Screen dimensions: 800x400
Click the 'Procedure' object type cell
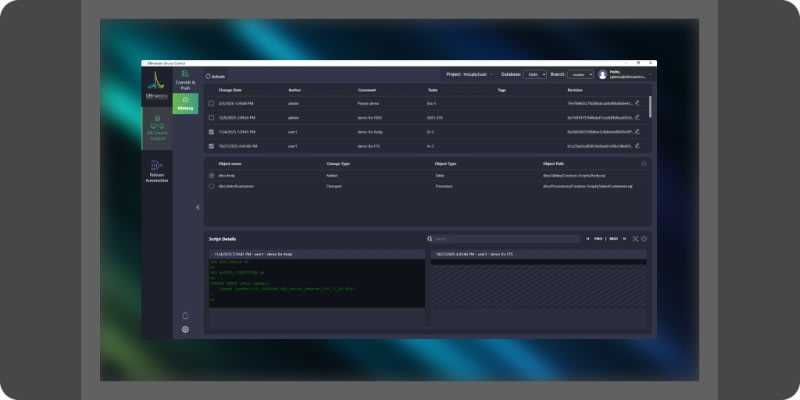click(x=443, y=186)
